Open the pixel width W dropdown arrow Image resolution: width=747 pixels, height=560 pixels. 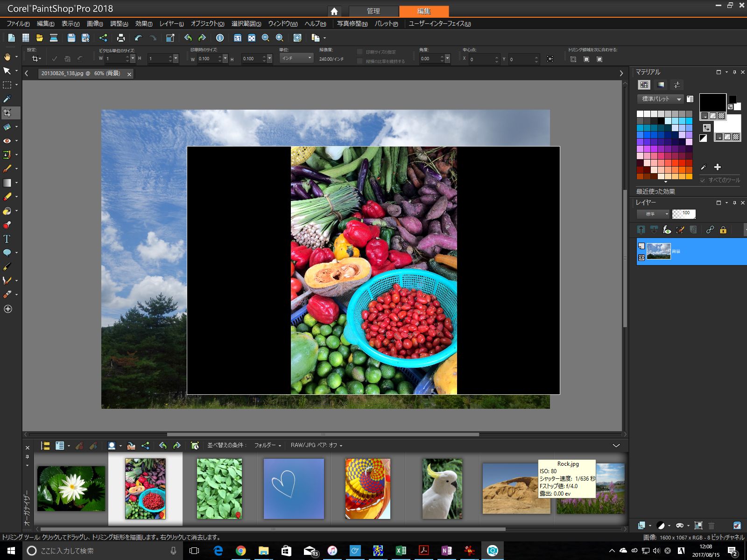click(x=133, y=59)
